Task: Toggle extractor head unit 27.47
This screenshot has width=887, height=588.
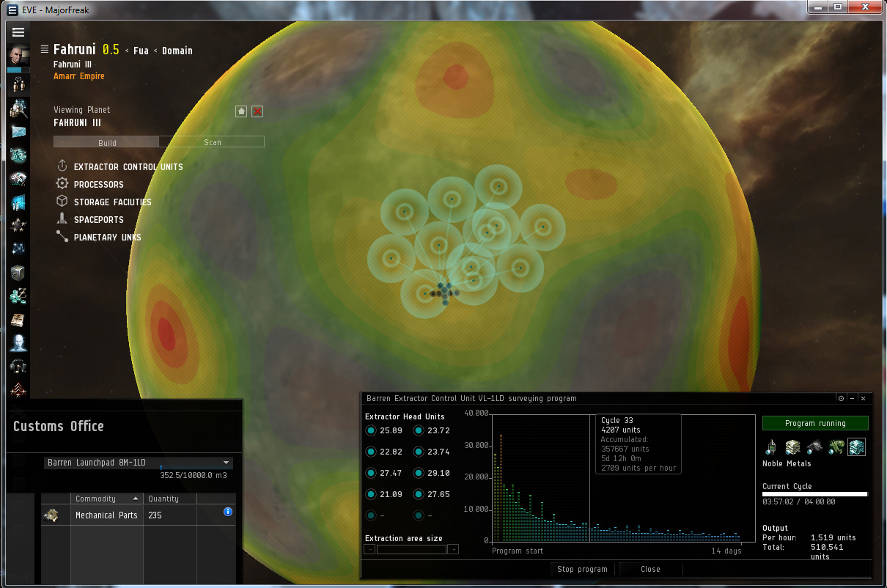Action: point(371,473)
